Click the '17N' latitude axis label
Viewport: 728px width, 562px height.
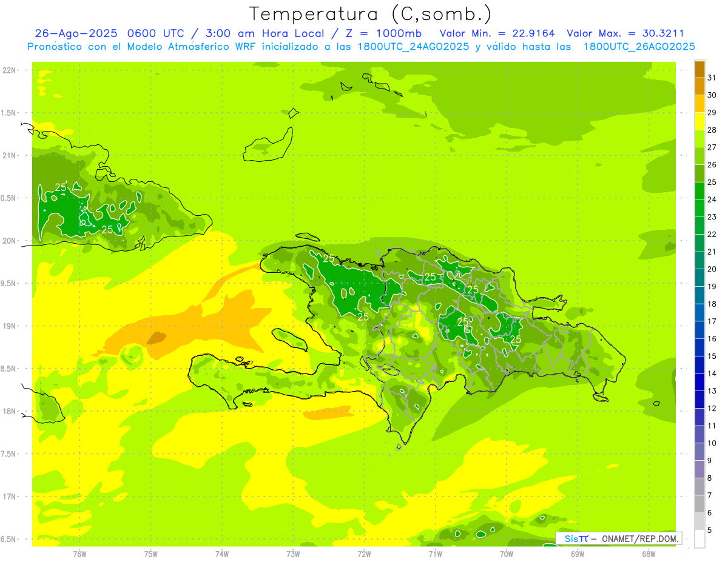click(10, 497)
